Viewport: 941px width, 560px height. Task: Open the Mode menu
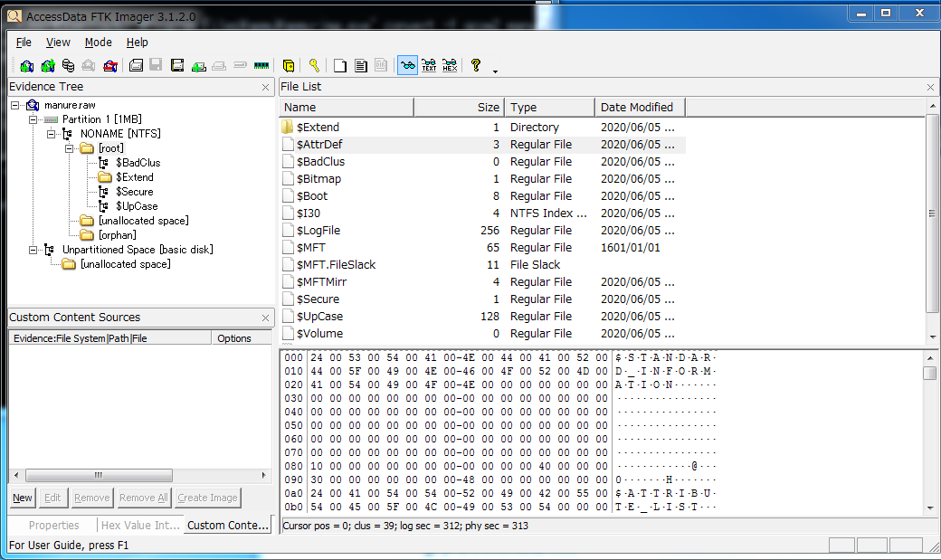pos(98,42)
